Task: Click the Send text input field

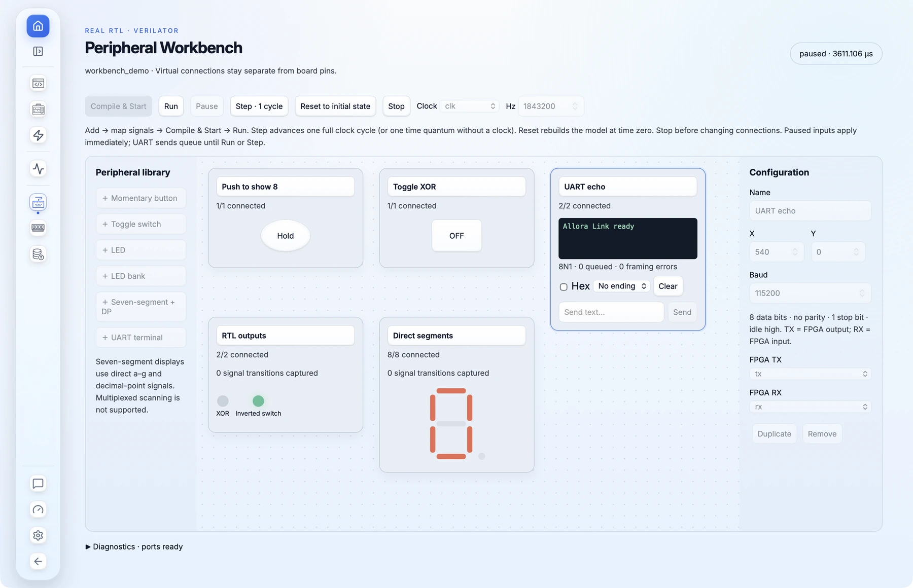Action: point(611,312)
